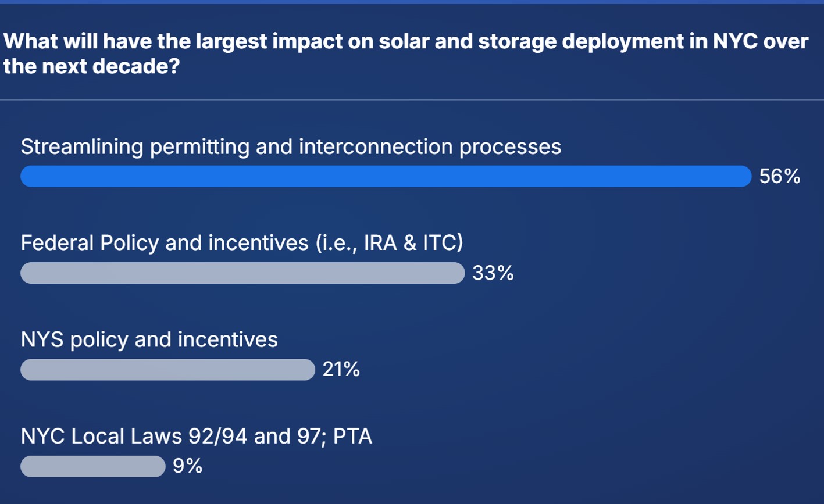This screenshot has height=504, width=824.
Task: Click the 9% percentage label
Action: tap(188, 466)
